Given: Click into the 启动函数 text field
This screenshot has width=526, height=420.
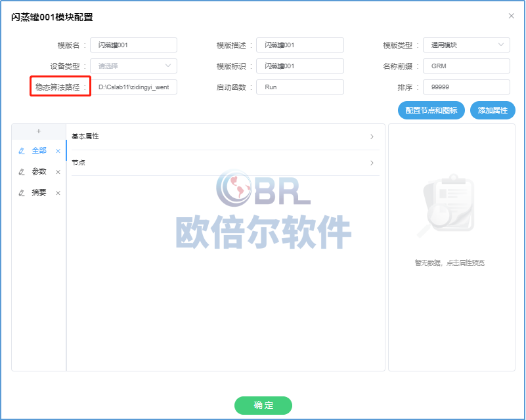Looking at the screenshot, I should click(x=300, y=87).
